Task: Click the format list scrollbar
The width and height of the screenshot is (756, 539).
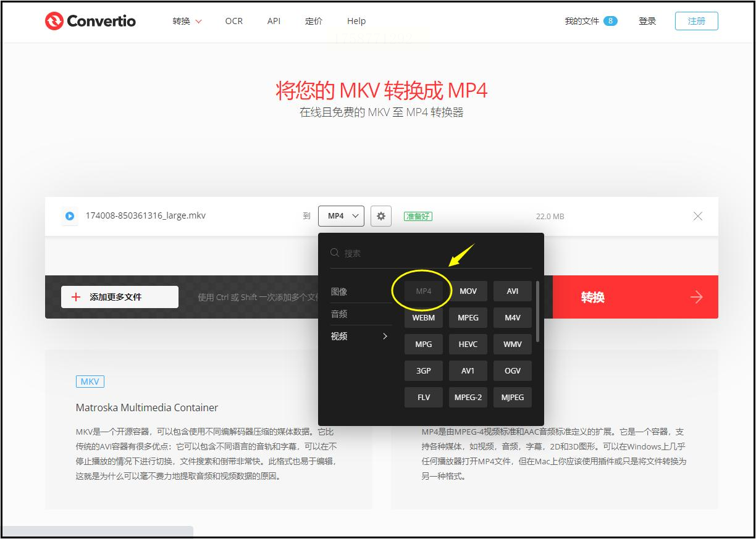Action: pos(538,312)
